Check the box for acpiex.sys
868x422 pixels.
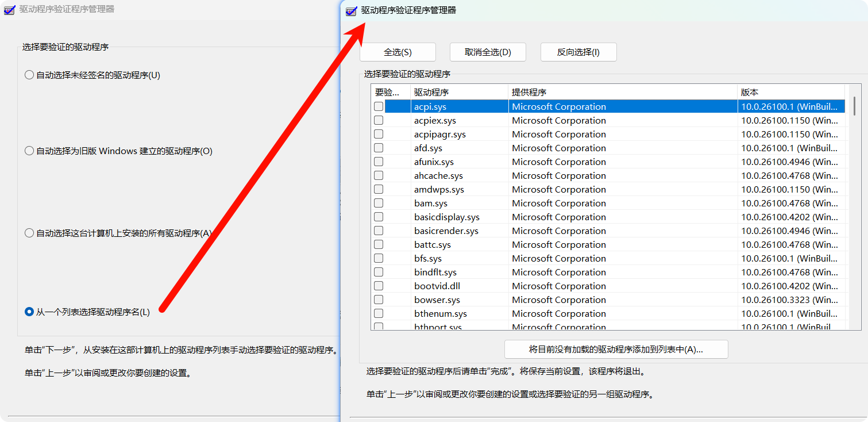click(x=379, y=120)
